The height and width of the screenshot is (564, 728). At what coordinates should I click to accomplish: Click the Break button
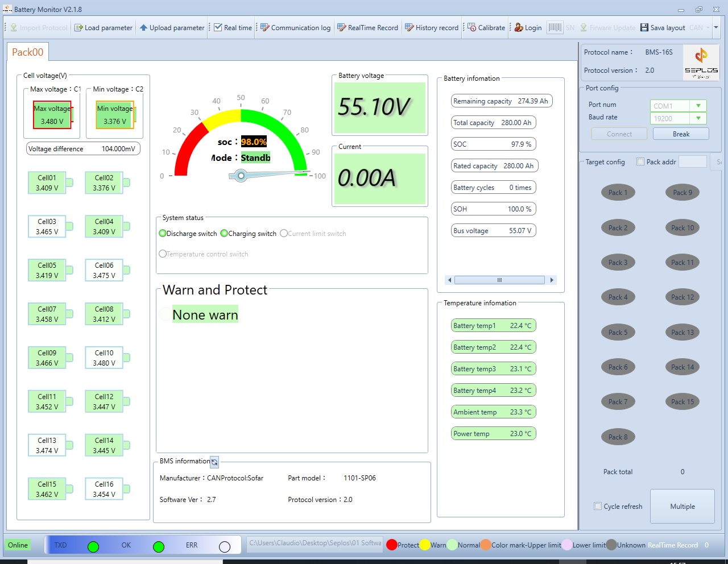[x=681, y=134]
